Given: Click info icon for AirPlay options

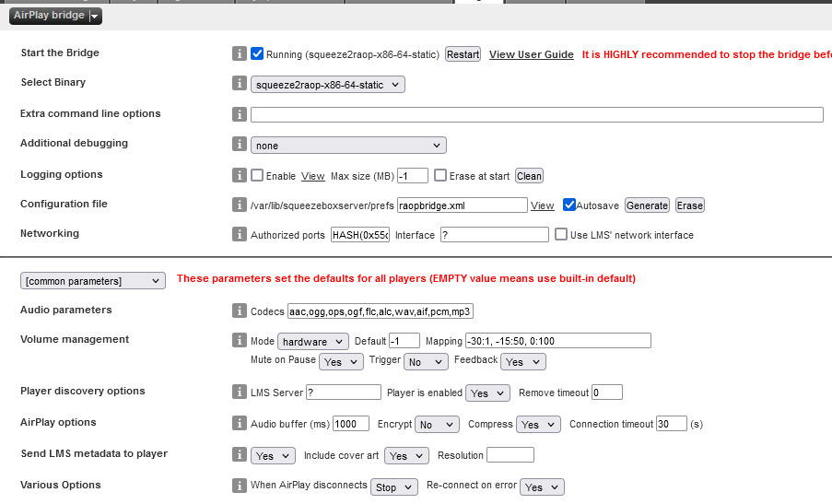Looking at the screenshot, I should click(240, 423).
